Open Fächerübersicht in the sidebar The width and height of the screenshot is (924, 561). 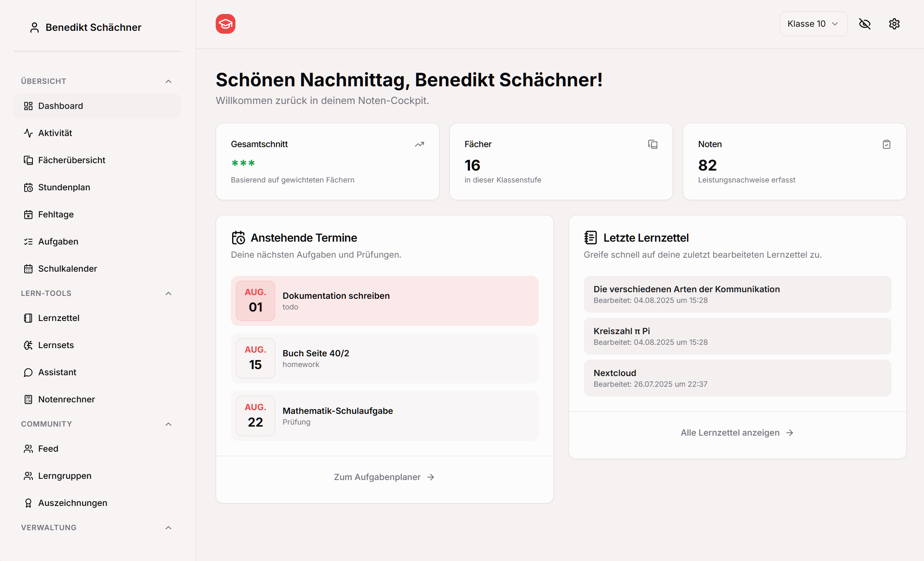(71, 160)
